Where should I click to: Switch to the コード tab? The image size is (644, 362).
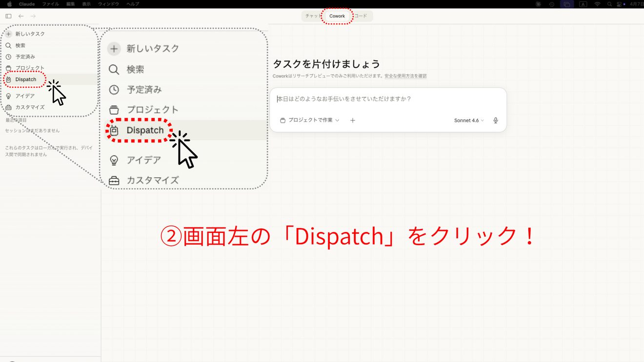point(362,16)
